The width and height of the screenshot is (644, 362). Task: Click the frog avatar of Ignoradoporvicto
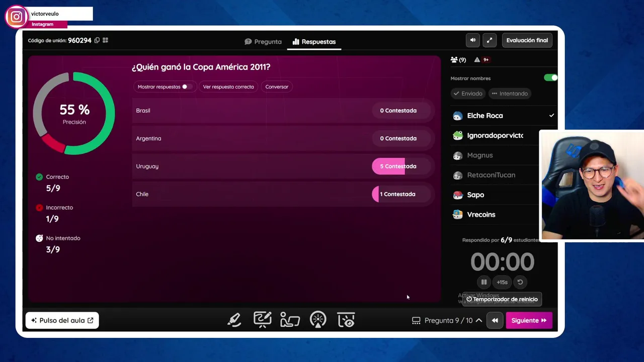pyautogui.click(x=457, y=136)
